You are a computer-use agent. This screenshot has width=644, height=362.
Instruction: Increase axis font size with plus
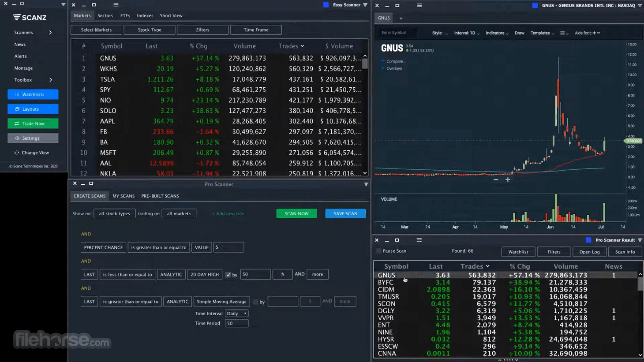pos(594,33)
